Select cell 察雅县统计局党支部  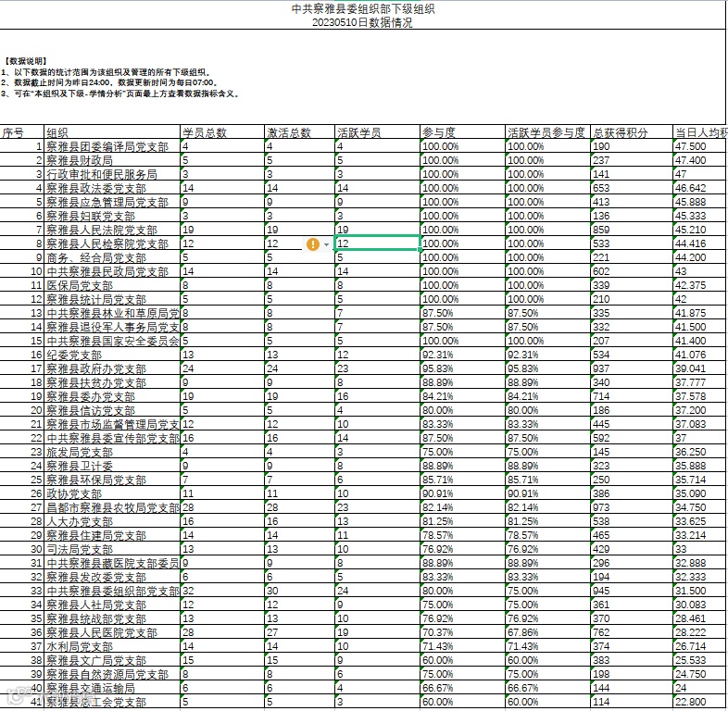coord(112,299)
